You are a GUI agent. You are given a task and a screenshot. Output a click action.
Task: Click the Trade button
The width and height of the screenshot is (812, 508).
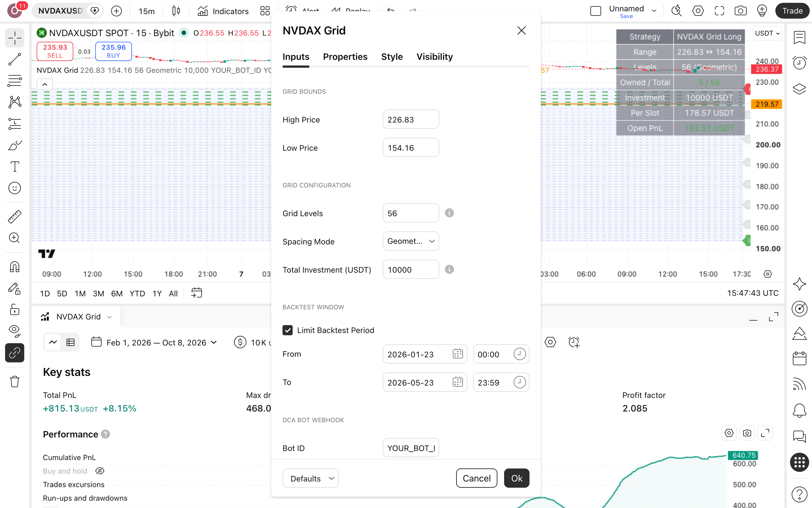point(792,11)
